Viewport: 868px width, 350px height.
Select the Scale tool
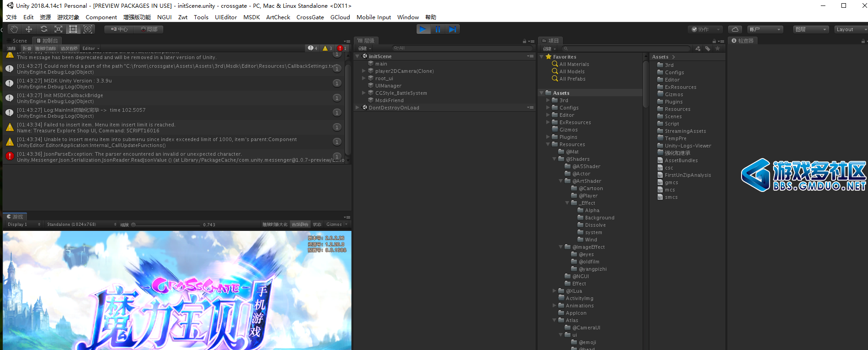(58, 29)
